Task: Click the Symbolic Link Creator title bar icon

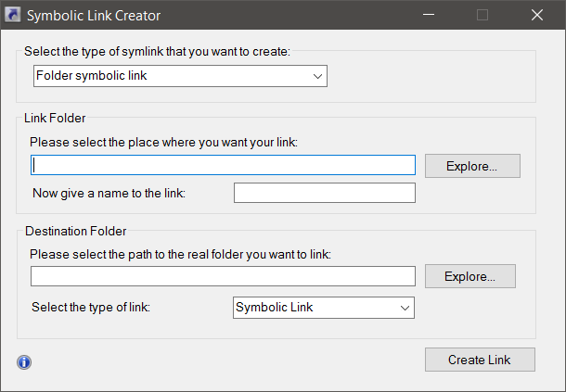Action: click(x=13, y=15)
